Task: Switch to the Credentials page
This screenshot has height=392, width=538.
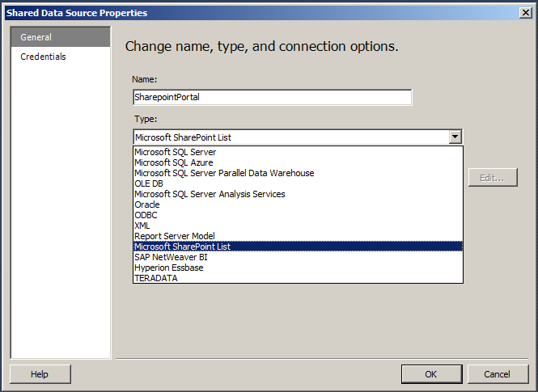Action: 61,57
